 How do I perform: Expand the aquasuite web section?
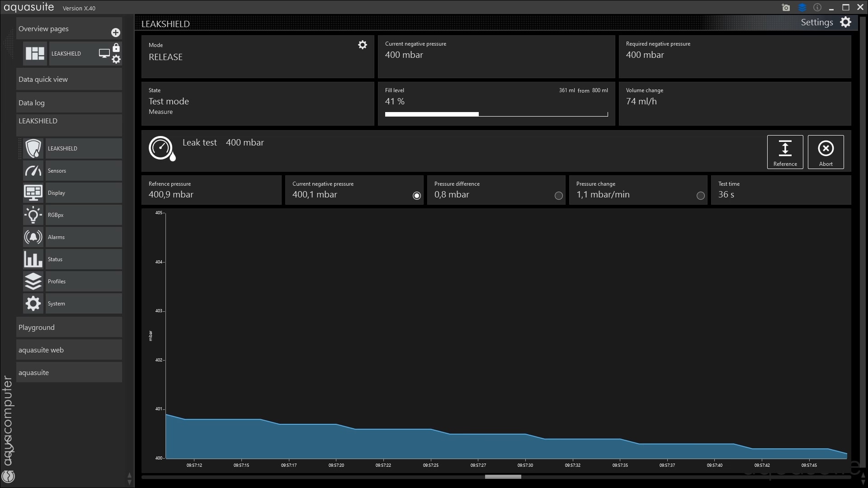coord(69,350)
